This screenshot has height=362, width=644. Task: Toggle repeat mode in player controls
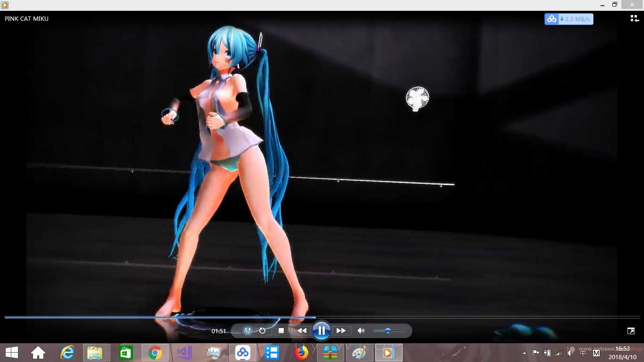(262, 331)
